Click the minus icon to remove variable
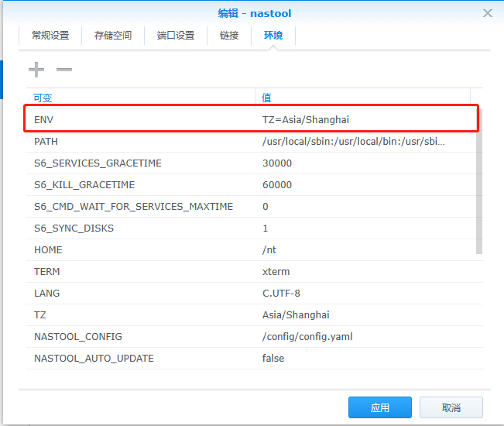Viewport: 504px width, 426px height. pos(64,70)
